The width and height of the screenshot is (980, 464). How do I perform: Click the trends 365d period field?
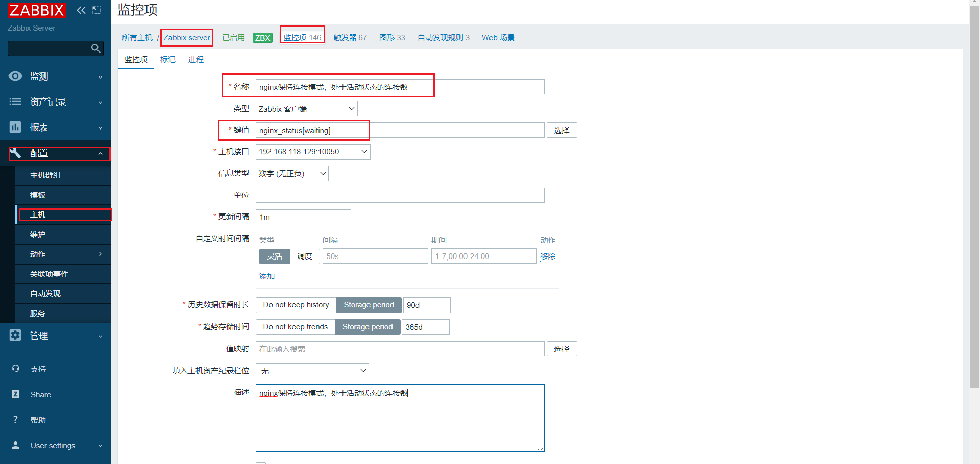tap(426, 327)
